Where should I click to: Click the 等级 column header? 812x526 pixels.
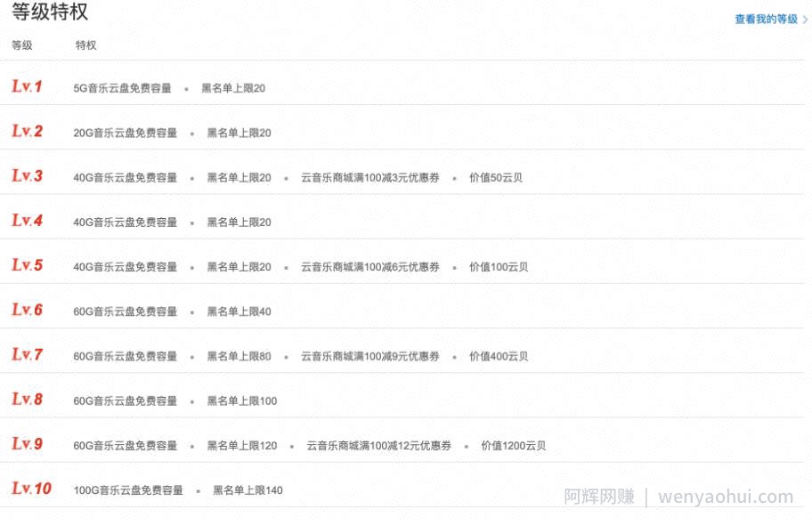[22, 45]
